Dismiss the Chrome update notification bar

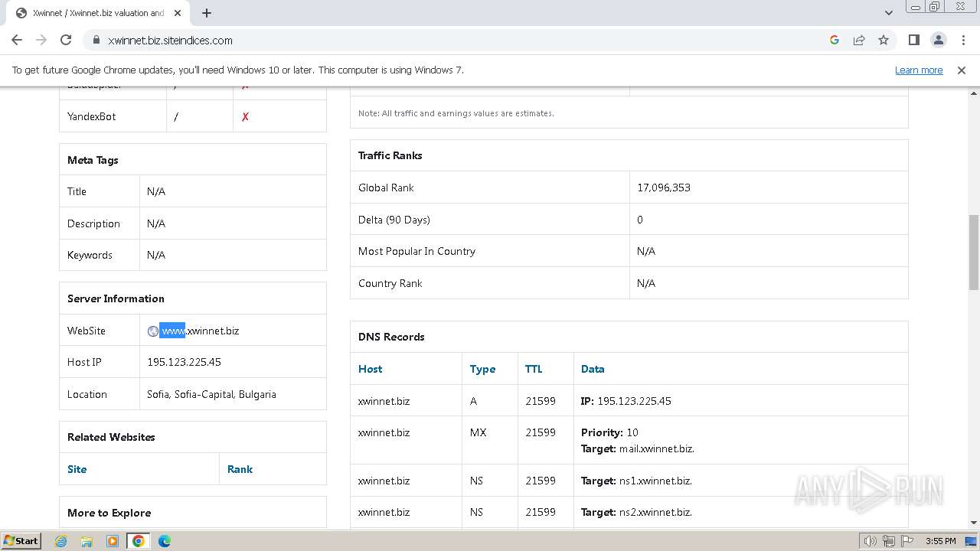click(x=961, y=70)
